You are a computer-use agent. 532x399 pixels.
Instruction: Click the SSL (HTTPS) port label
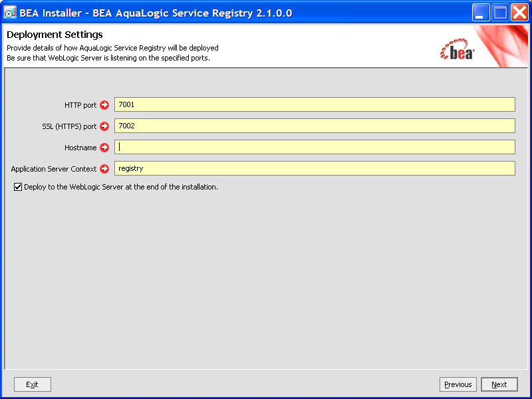click(69, 126)
